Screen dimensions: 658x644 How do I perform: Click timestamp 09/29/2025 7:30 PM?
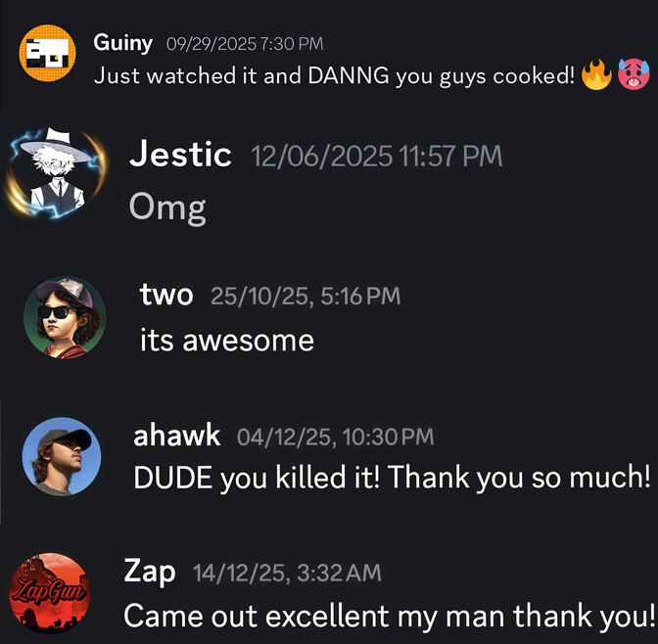coord(245,44)
